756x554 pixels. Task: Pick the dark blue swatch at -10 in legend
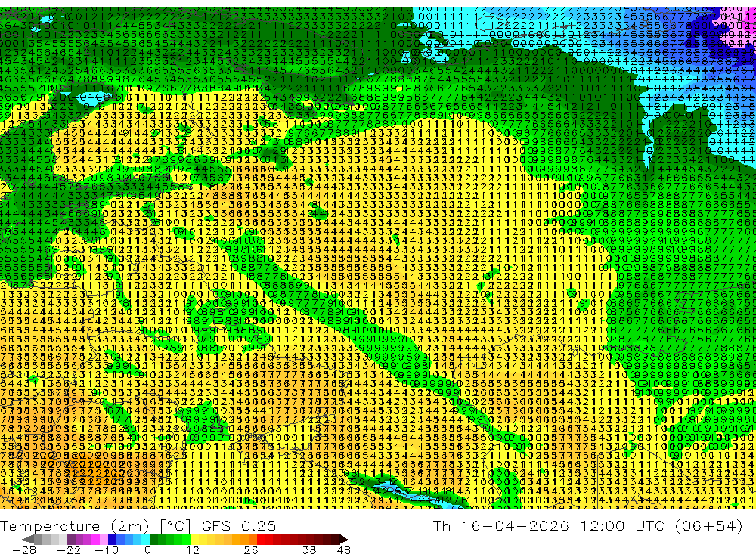(x=112, y=539)
